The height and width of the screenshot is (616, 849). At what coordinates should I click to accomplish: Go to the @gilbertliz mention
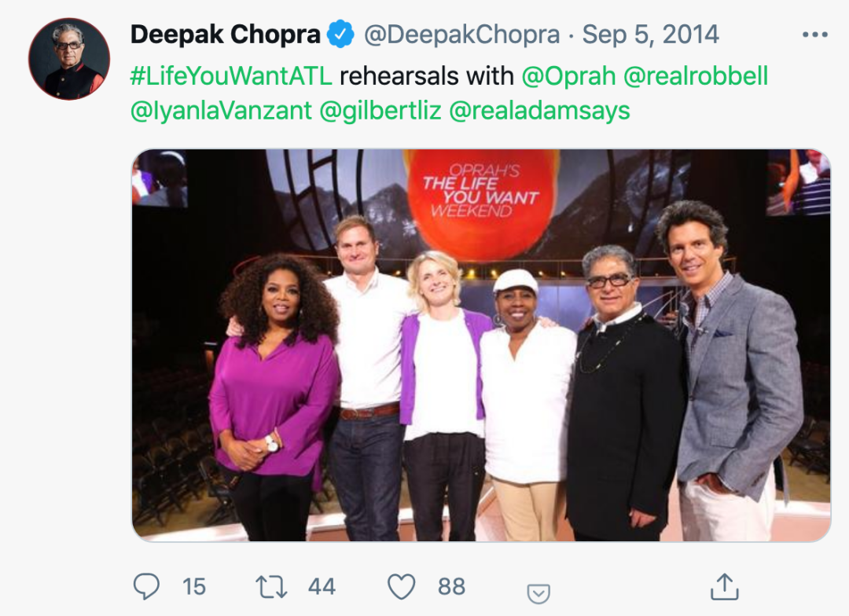(379, 111)
